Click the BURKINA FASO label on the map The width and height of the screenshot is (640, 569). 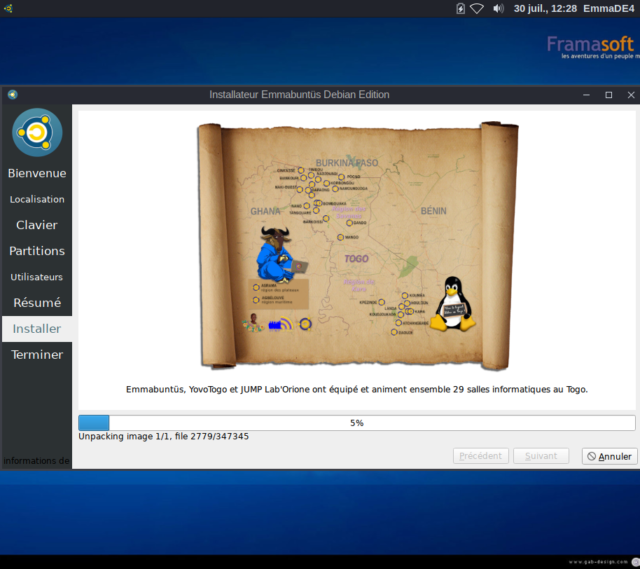click(x=347, y=163)
